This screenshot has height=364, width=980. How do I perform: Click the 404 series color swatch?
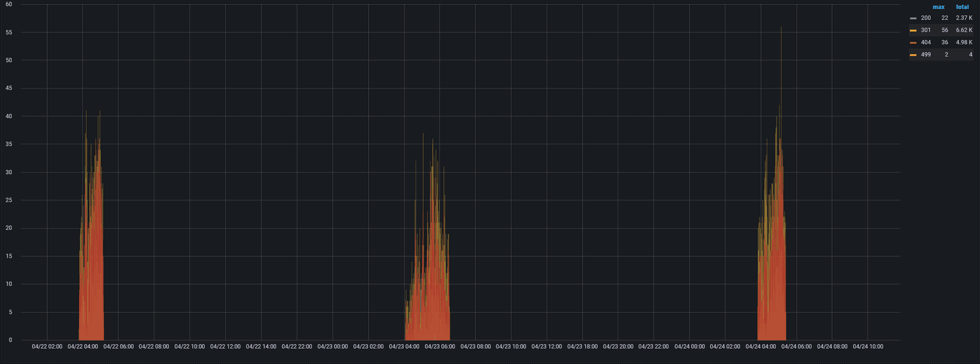point(913,43)
